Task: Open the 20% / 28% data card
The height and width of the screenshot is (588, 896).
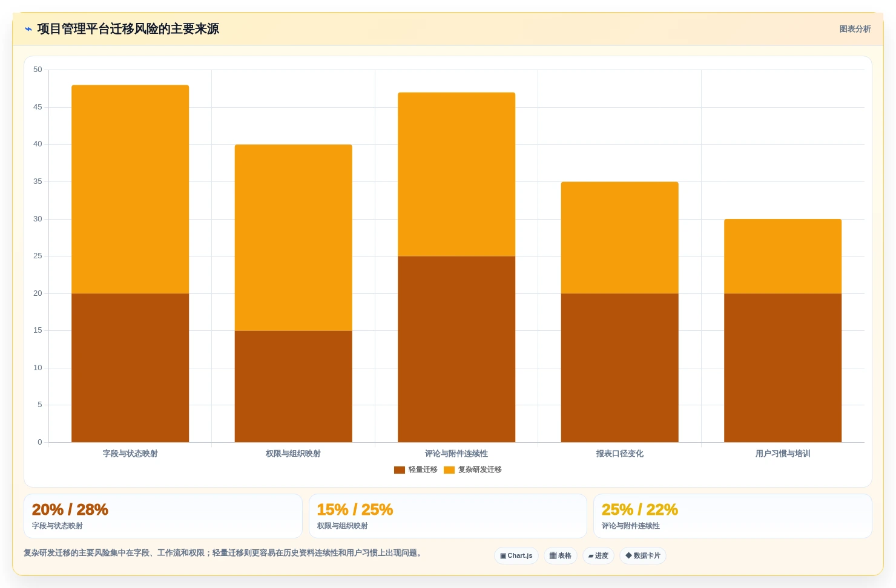Action: [x=163, y=516]
